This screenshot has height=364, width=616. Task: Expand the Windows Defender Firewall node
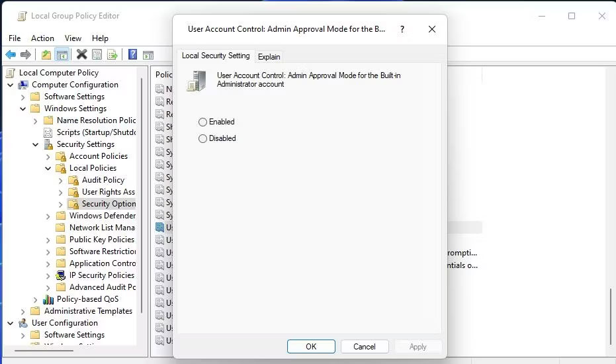48,216
